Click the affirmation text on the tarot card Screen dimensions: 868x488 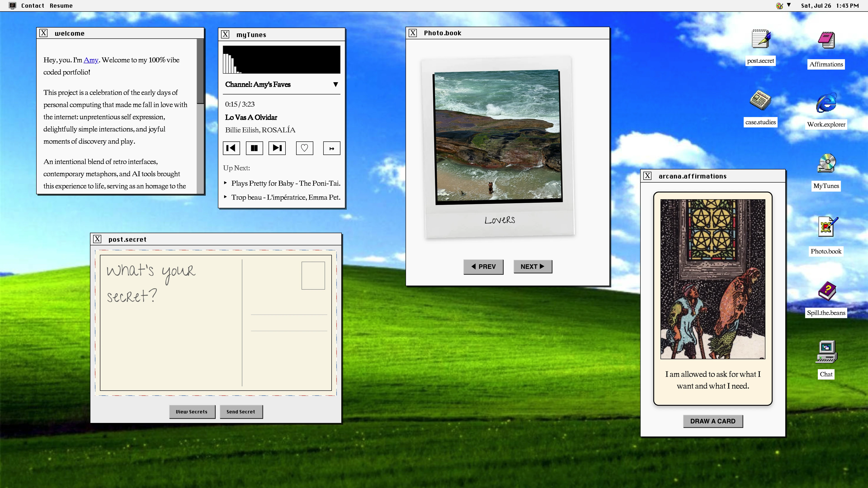[x=713, y=380]
